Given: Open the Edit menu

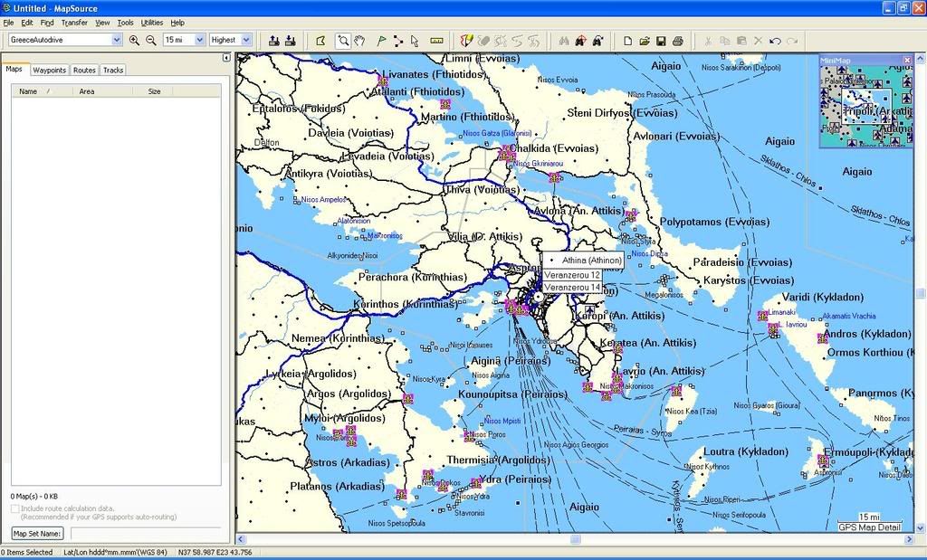Looking at the screenshot, I should point(27,23).
